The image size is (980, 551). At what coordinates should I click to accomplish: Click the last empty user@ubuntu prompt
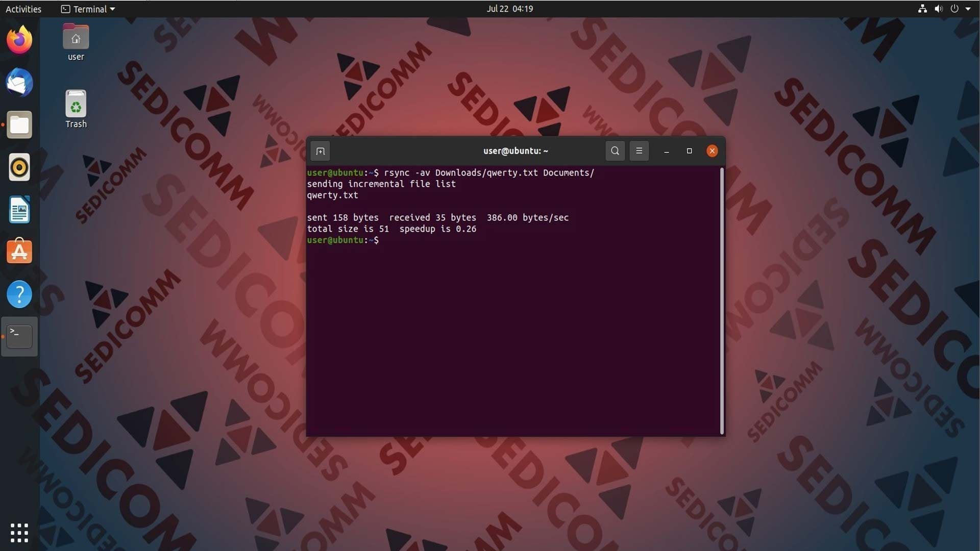click(343, 240)
